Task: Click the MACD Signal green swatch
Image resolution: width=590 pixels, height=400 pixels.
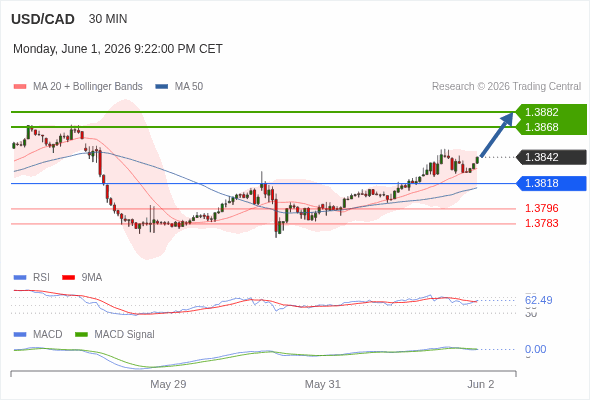Action: pyautogui.click(x=81, y=335)
